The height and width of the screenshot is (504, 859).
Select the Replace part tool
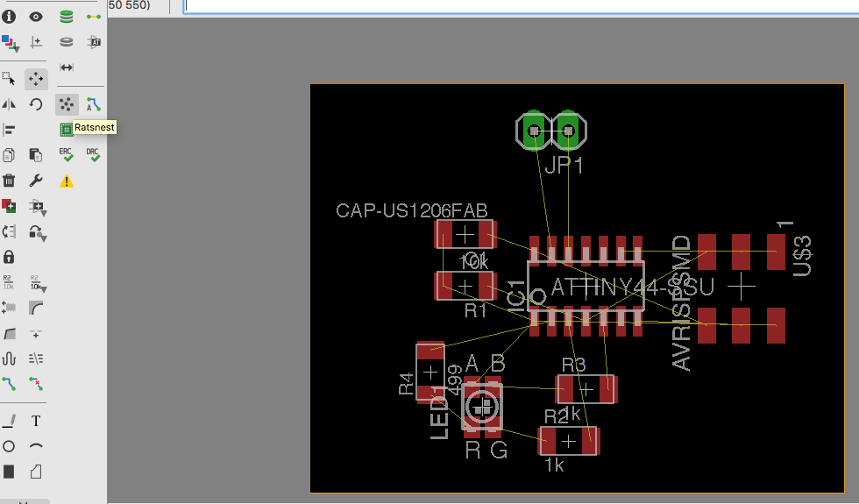click(x=9, y=231)
